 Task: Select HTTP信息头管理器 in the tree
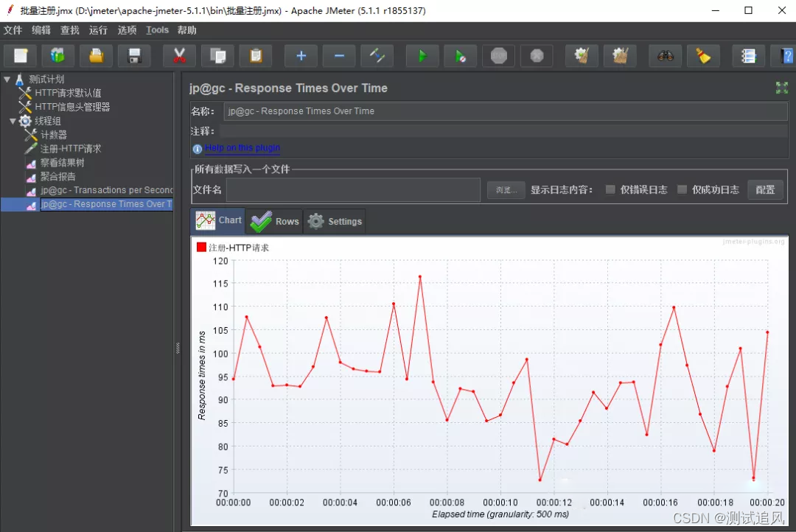pyautogui.click(x=72, y=107)
